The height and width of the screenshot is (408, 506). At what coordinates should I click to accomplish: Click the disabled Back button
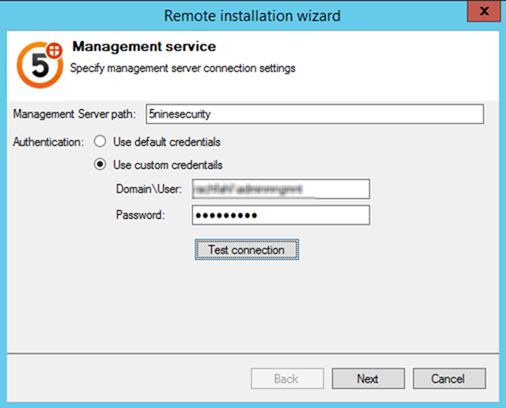point(287,379)
